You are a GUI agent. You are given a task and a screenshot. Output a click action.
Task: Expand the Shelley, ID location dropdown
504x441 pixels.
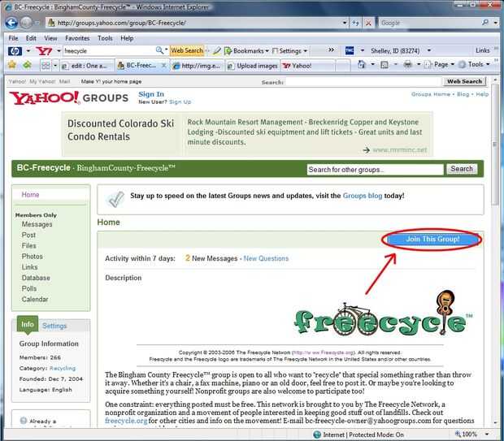(428, 50)
